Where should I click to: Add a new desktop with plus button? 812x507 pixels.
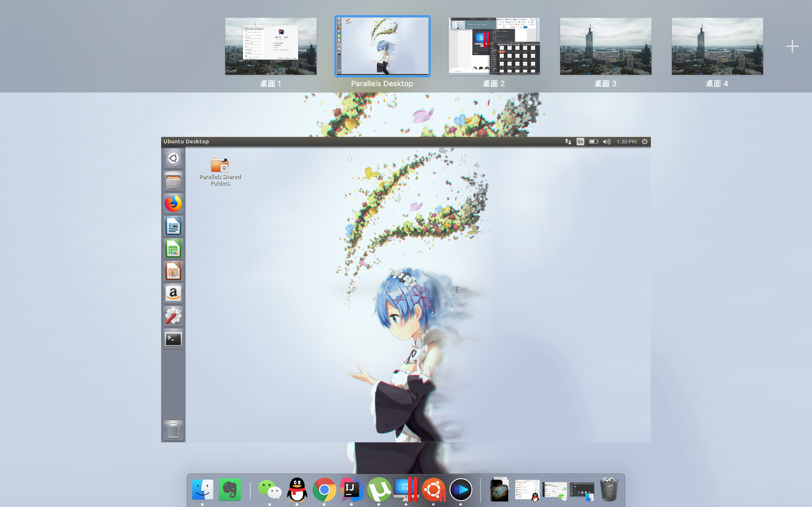pyautogui.click(x=792, y=46)
